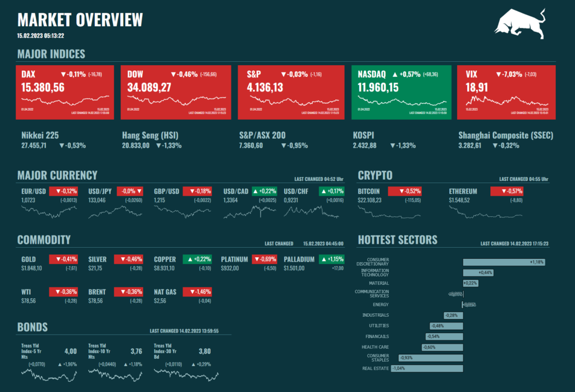This screenshot has height=392, width=575.
Task: Click the timestamp 15.02.2023 05:13:22
Action: coord(40,36)
